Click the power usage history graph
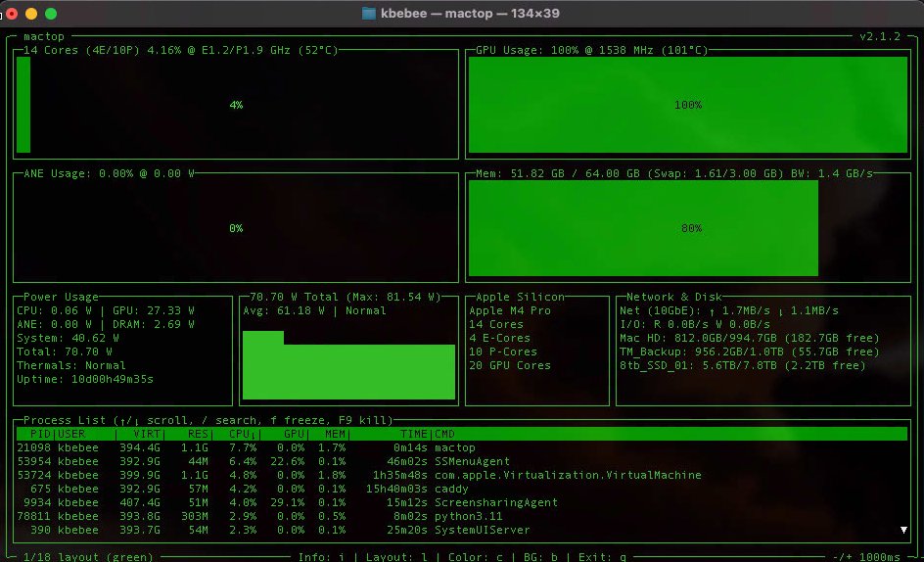 click(348, 365)
